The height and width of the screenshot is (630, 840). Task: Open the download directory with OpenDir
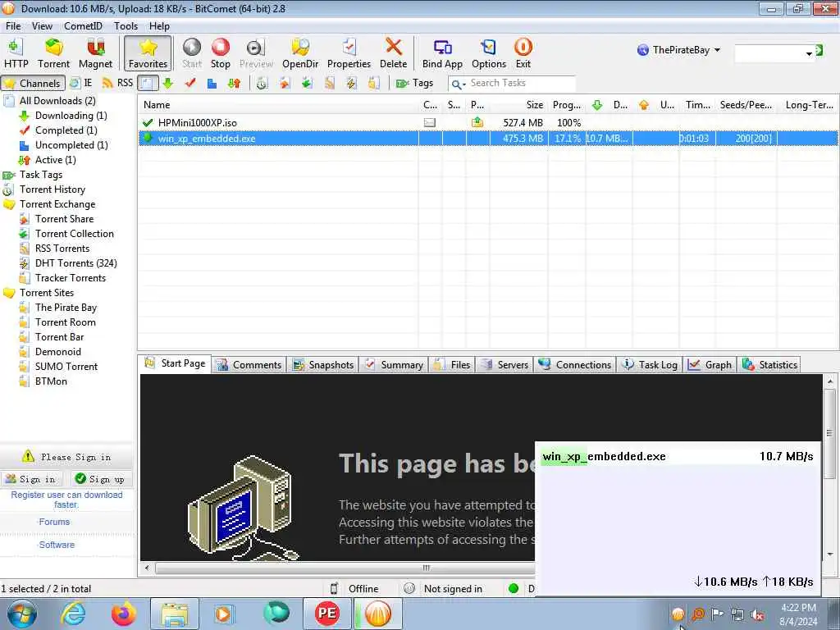pos(300,53)
